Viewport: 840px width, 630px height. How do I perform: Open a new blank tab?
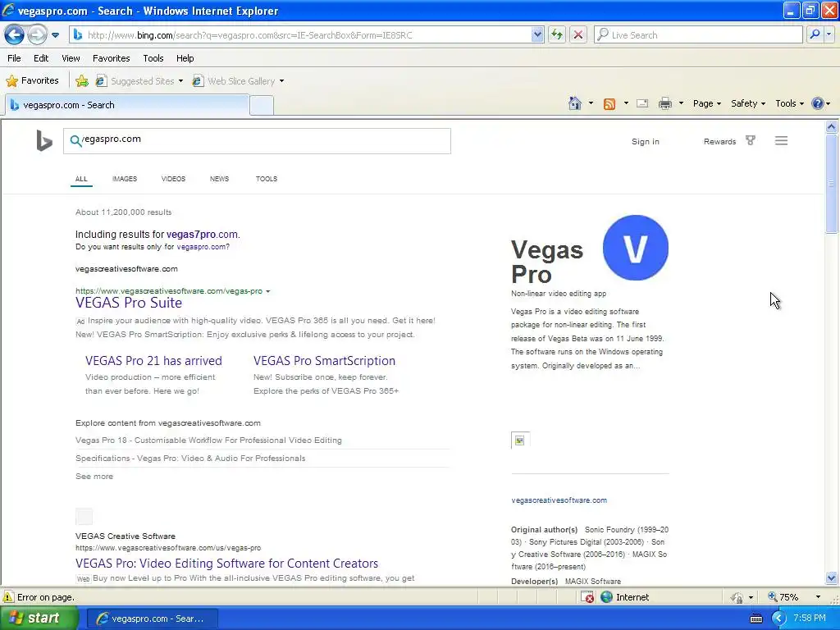pyautogui.click(x=262, y=106)
